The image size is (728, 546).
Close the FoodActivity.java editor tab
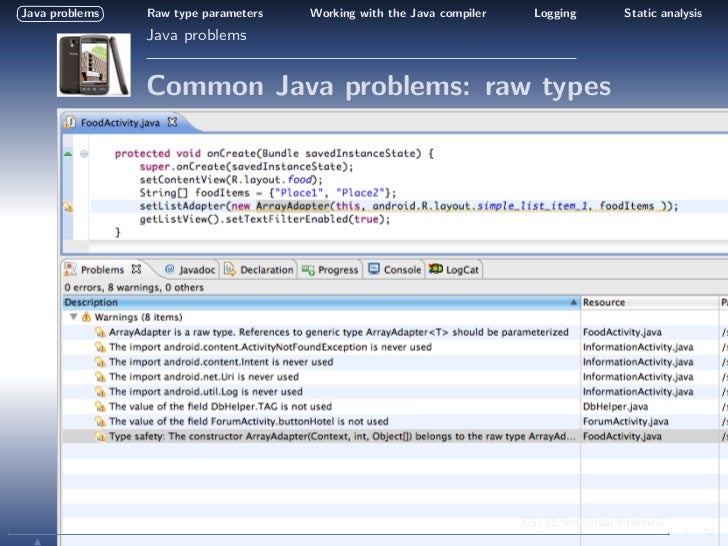172,122
